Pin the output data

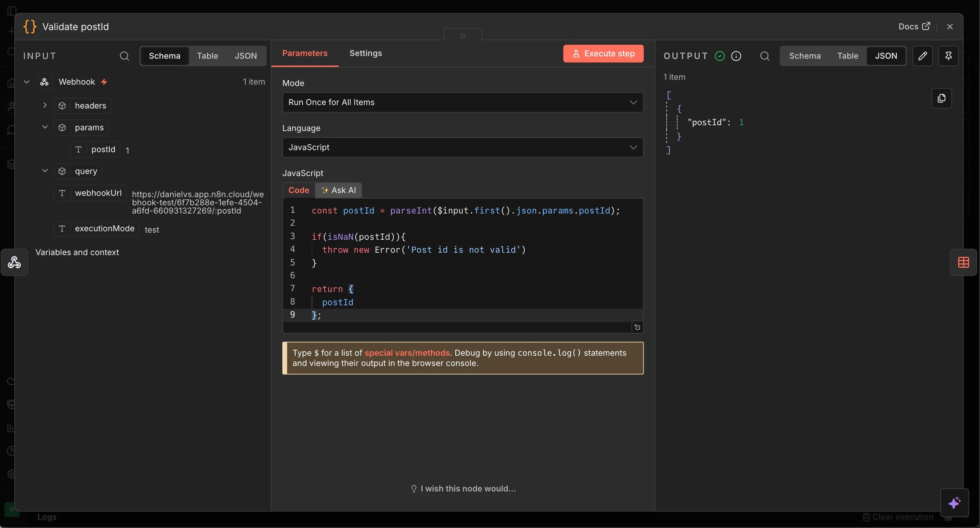click(949, 56)
